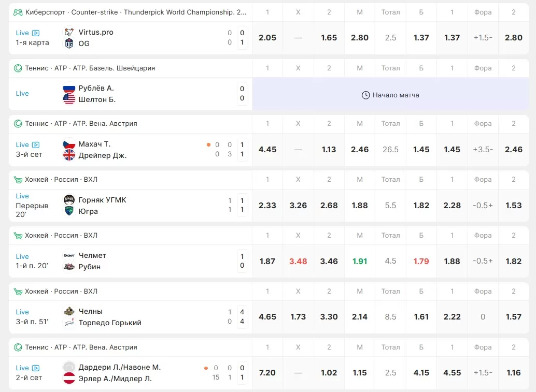Viewport: 536px width, 392px height.
Task: Click the OG team logo
Action: (x=69, y=43)
